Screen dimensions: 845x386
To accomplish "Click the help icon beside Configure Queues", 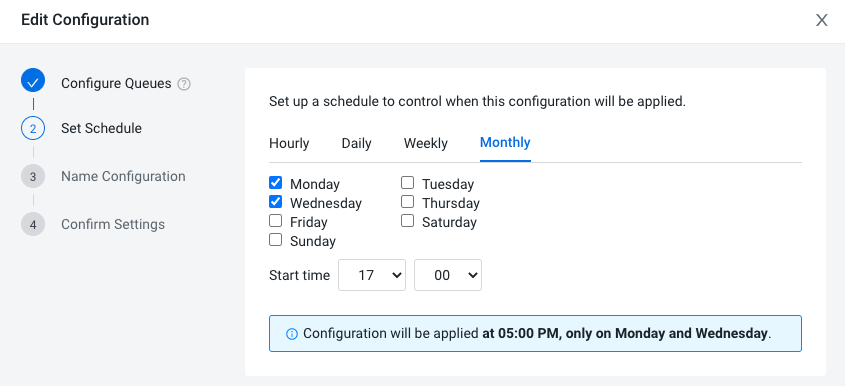I will pyautogui.click(x=184, y=84).
